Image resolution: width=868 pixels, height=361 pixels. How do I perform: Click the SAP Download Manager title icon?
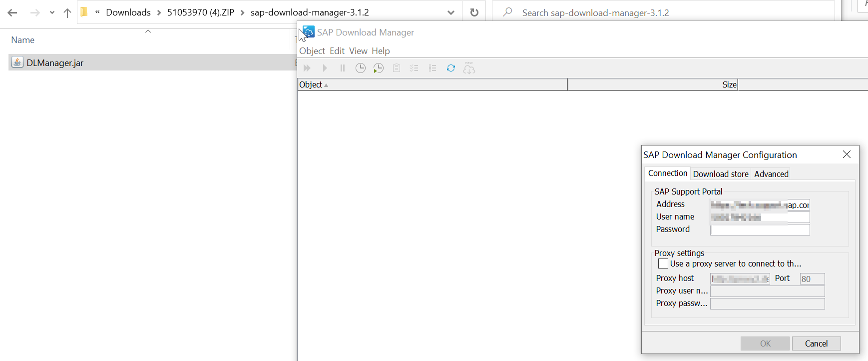coord(309,32)
